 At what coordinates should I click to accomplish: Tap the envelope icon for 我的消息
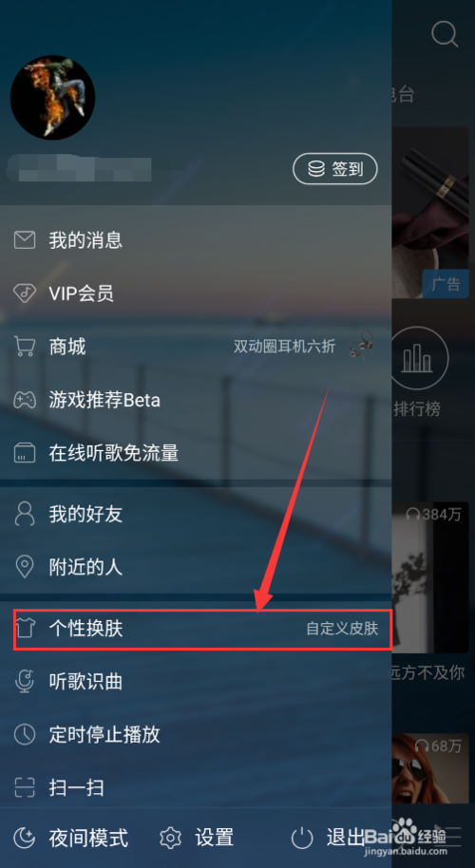pos(25,240)
